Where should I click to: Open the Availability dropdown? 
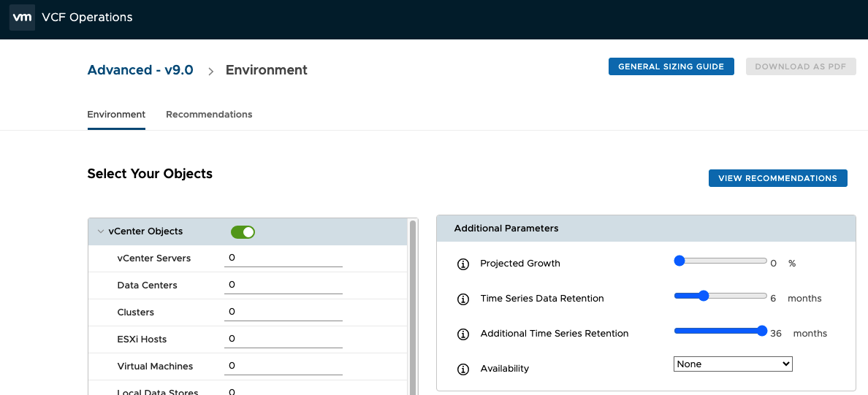(x=732, y=364)
